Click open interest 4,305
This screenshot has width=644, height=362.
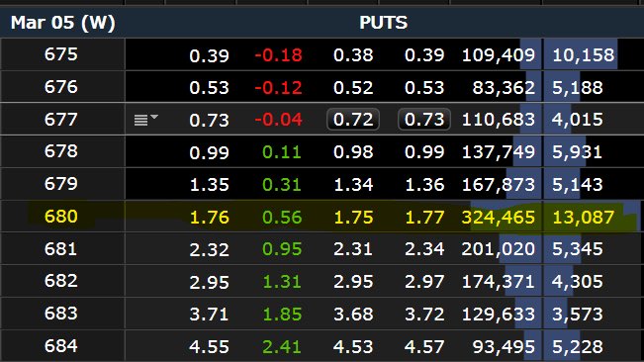(578, 282)
